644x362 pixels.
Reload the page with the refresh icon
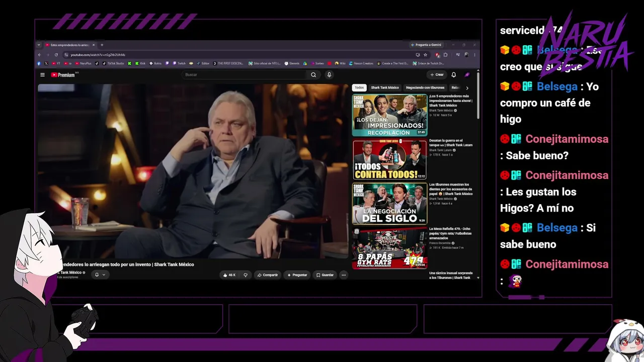click(x=56, y=55)
